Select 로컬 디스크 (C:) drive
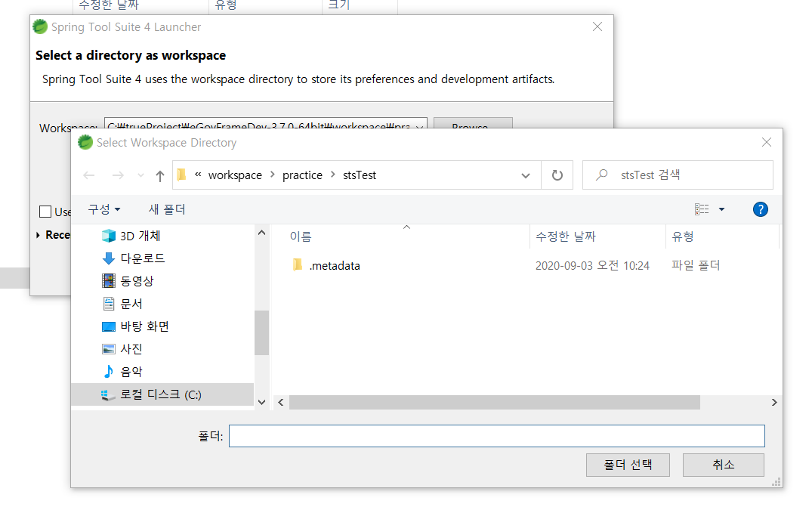 (x=162, y=394)
